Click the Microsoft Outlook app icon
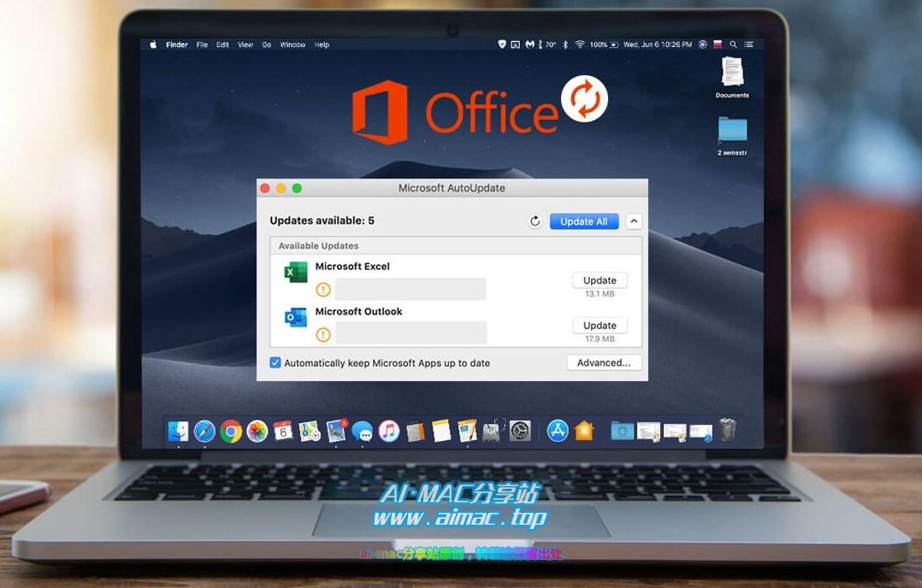The width and height of the screenshot is (922, 588). pyautogui.click(x=296, y=317)
